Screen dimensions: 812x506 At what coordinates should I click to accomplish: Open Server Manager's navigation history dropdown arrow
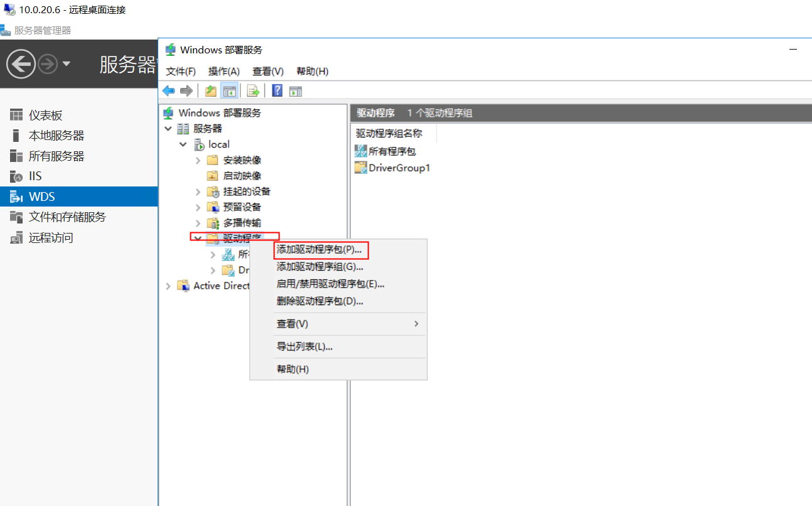(67, 64)
